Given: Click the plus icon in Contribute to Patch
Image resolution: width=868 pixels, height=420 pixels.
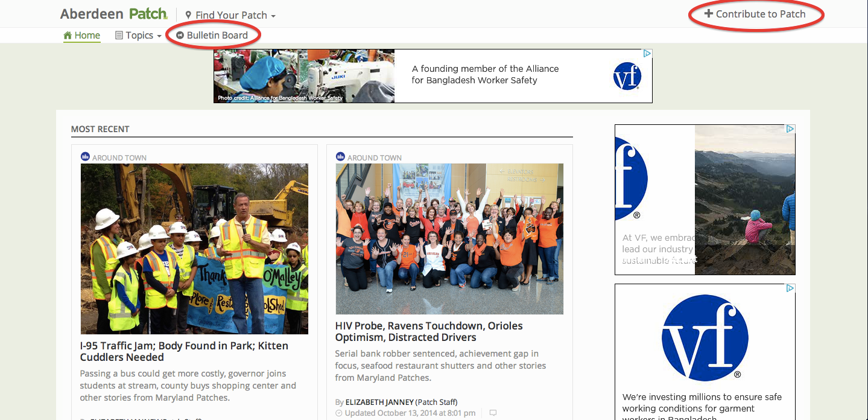Looking at the screenshot, I should tap(709, 14).
